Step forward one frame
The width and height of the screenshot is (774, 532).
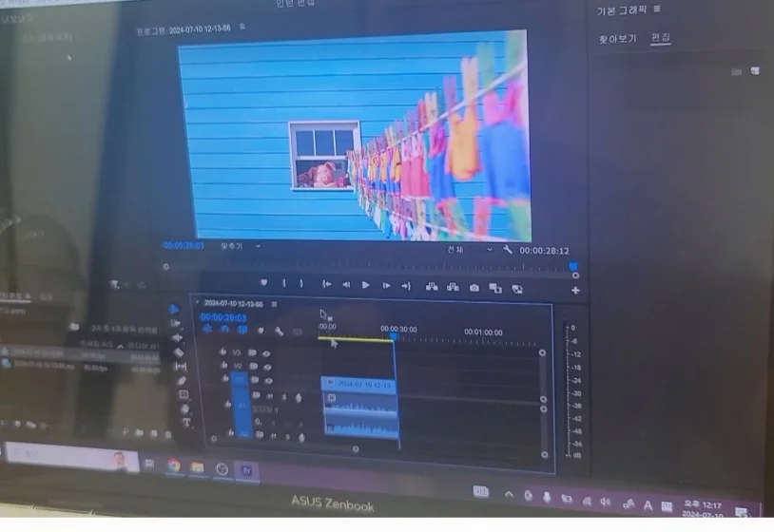tap(386, 286)
